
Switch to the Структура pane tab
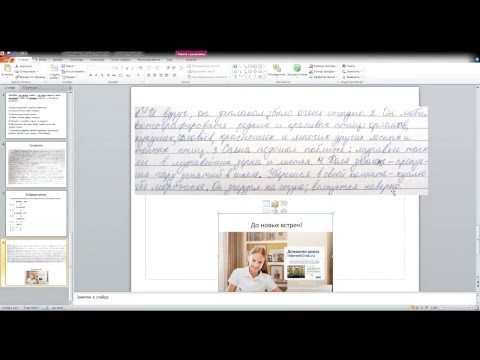pyautogui.click(x=30, y=88)
